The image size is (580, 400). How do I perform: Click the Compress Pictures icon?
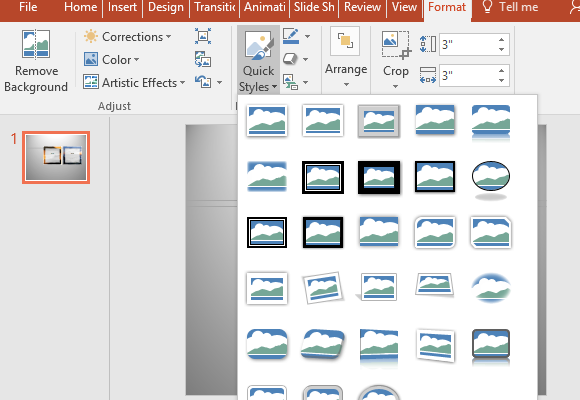pyautogui.click(x=203, y=36)
